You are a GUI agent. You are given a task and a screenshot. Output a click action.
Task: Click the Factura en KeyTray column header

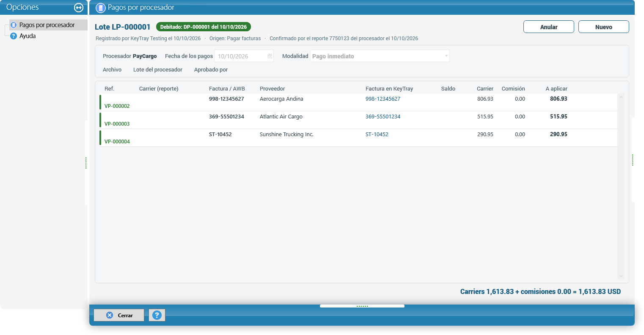pyautogui.click(x=389, y=89)
